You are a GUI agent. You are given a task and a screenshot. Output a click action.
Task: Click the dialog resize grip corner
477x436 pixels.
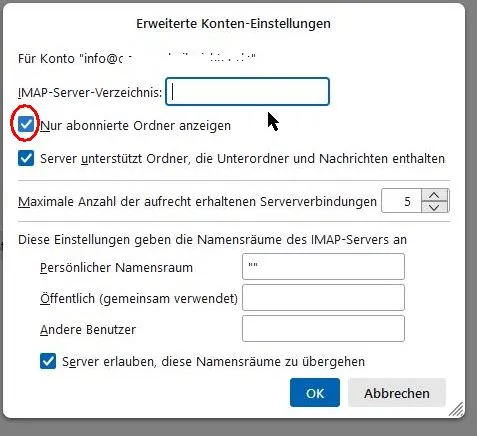(456, 409)
